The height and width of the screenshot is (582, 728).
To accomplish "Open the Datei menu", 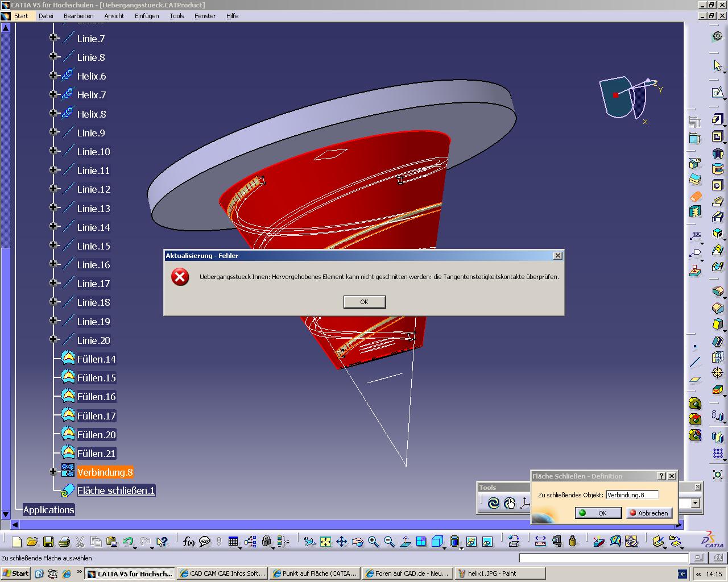I will [46, 16].
